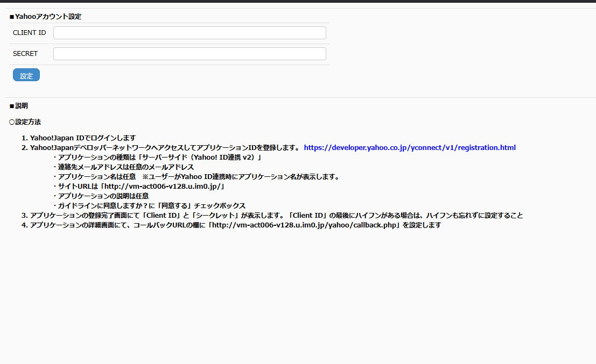The image size is (596, 364).
Task: Click the CLIENT ID label
Action: coord(30,33)
